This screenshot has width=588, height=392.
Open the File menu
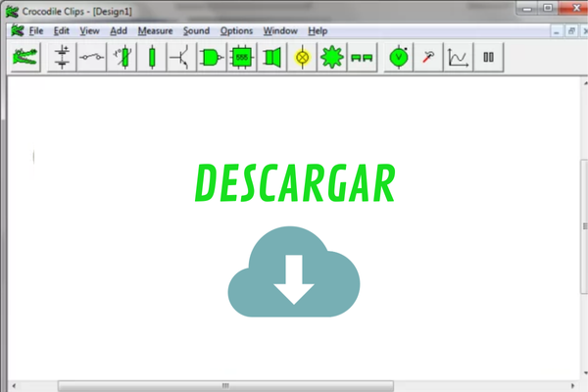[36, 30]
